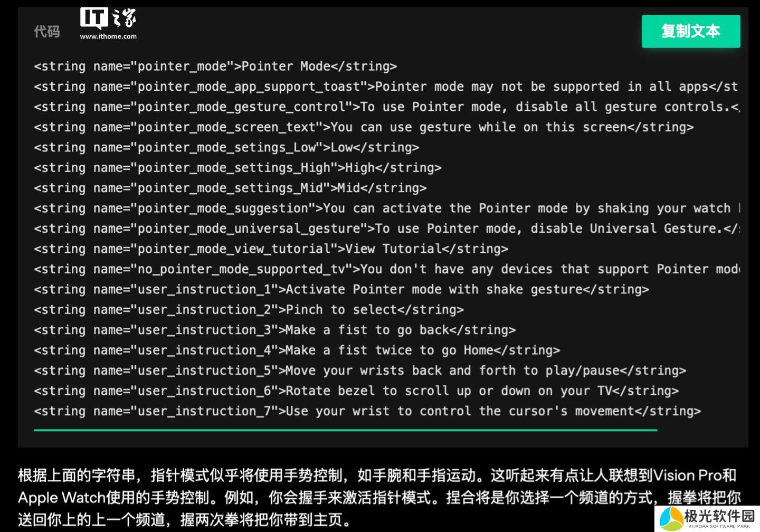Click the pointer_mode_gesture_control code line
This screenshot has height=532, width=760.
click(385, 107)
